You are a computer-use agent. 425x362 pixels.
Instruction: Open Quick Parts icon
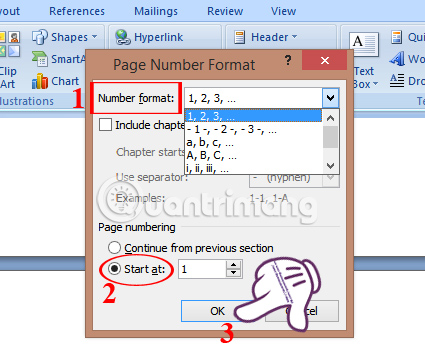tap(396, 37)
